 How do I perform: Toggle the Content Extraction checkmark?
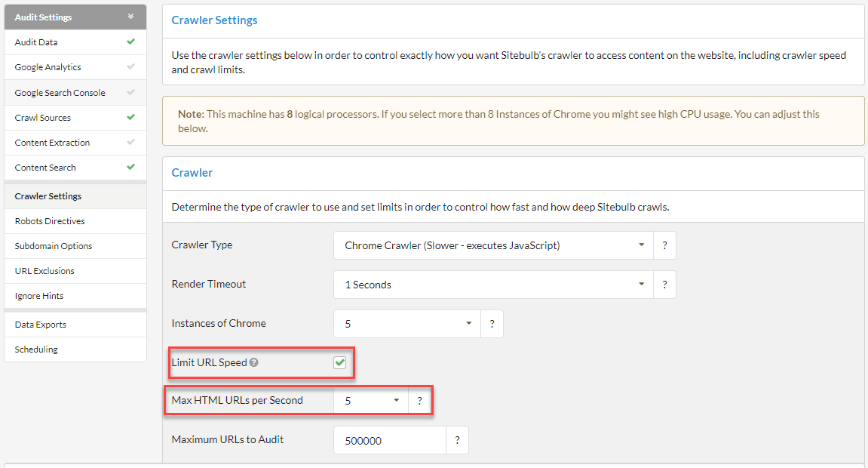coord(130,142)
